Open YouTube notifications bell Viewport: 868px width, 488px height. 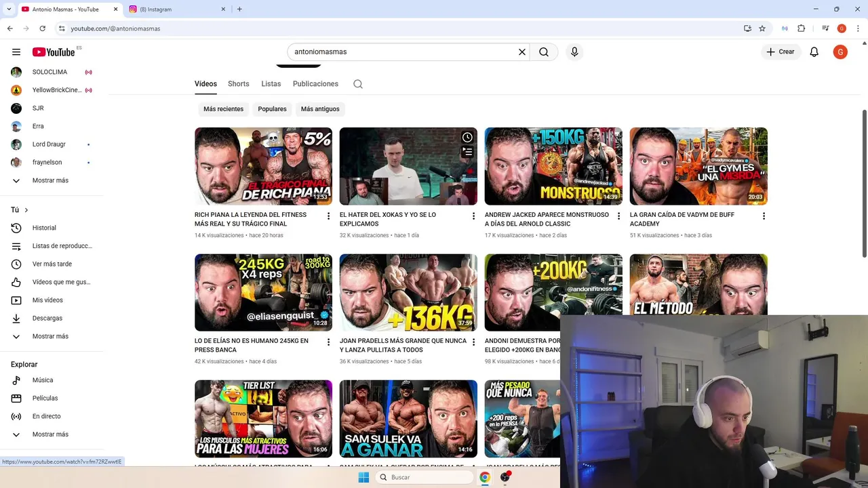point(814,52)
